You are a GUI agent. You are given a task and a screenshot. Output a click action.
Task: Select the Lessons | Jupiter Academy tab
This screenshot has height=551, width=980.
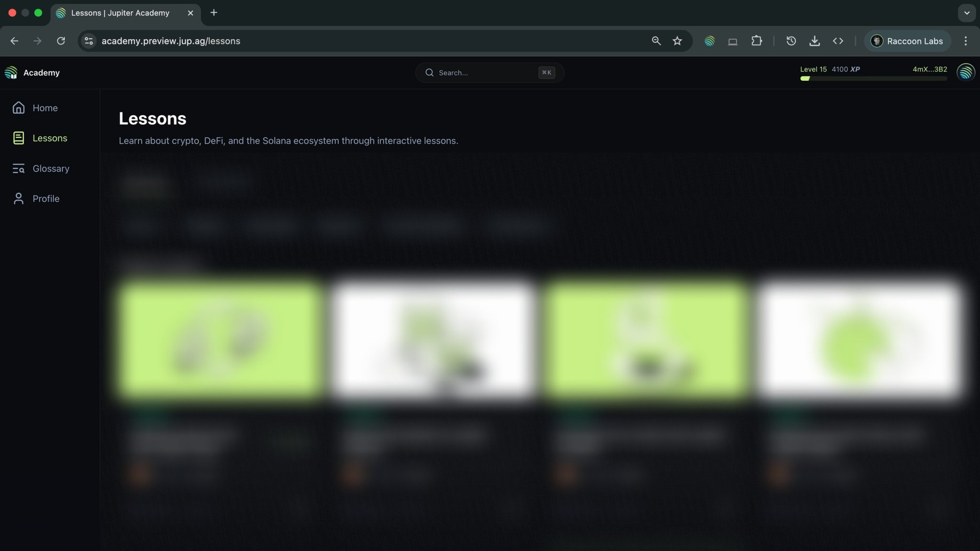[x=120, y=13]
